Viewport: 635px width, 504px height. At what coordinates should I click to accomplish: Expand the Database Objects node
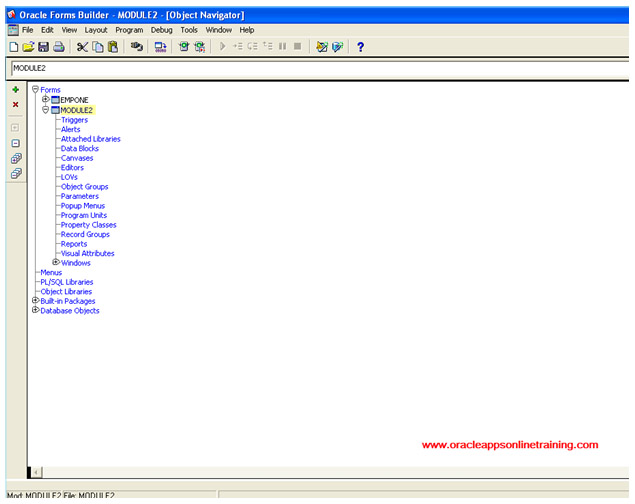click(x=35, y=310)
